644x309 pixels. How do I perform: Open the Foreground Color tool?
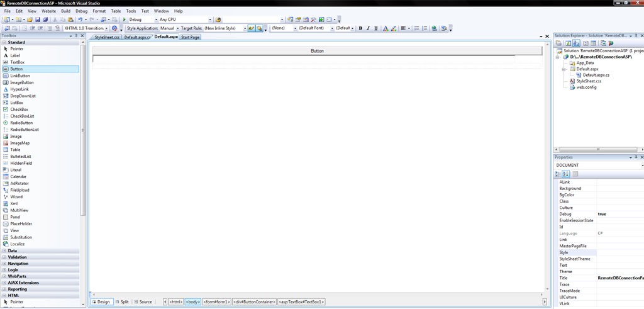coord(386,28)
